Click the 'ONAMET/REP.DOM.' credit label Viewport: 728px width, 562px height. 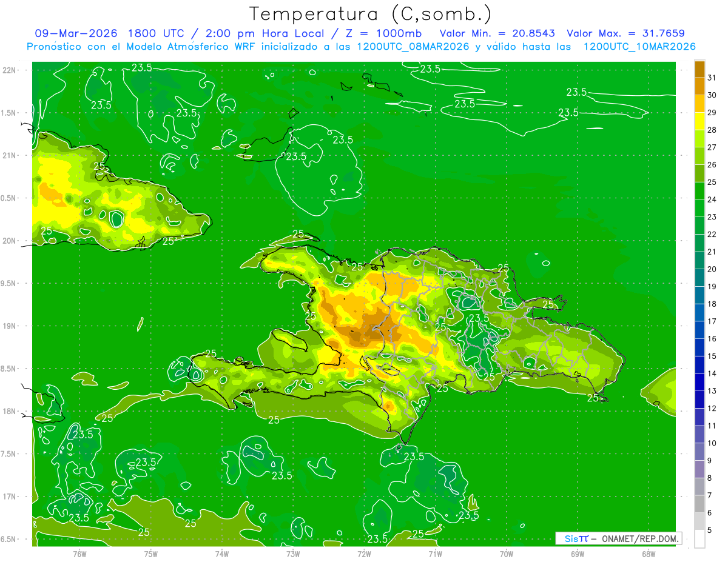click(641, 538)
